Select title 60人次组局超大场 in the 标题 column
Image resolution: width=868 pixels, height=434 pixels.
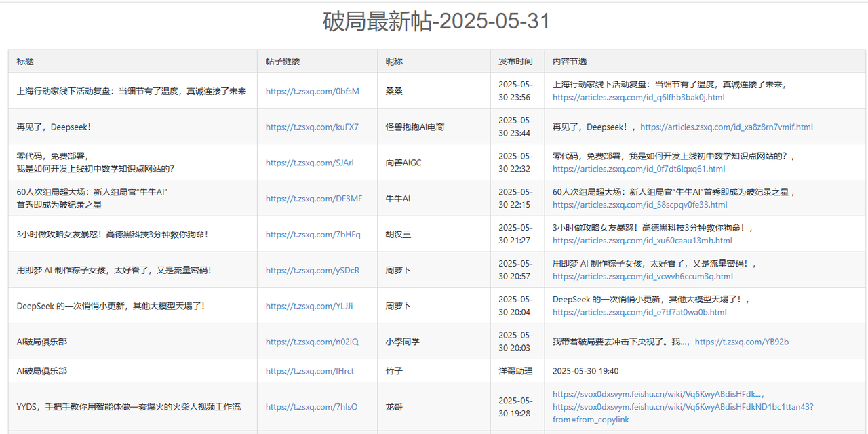coord(92,199)
